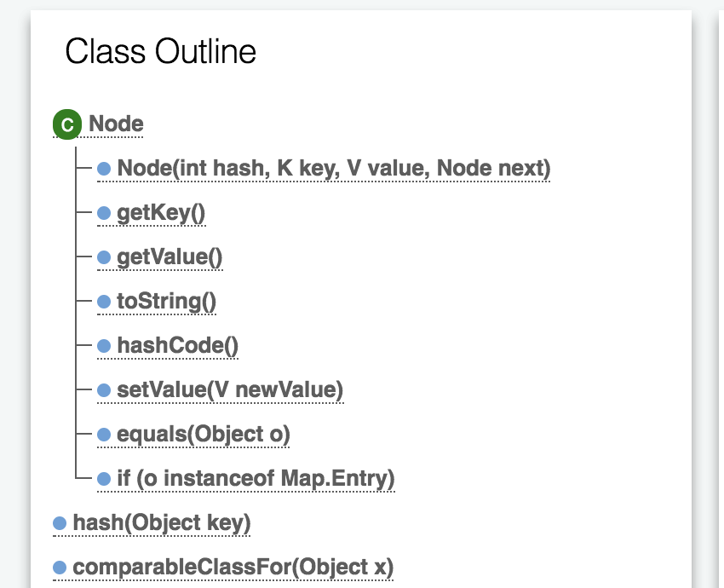This screenshot has height=588, width=724.
Task: Navigate to the getValue() method
Action: tap(170, 257)
